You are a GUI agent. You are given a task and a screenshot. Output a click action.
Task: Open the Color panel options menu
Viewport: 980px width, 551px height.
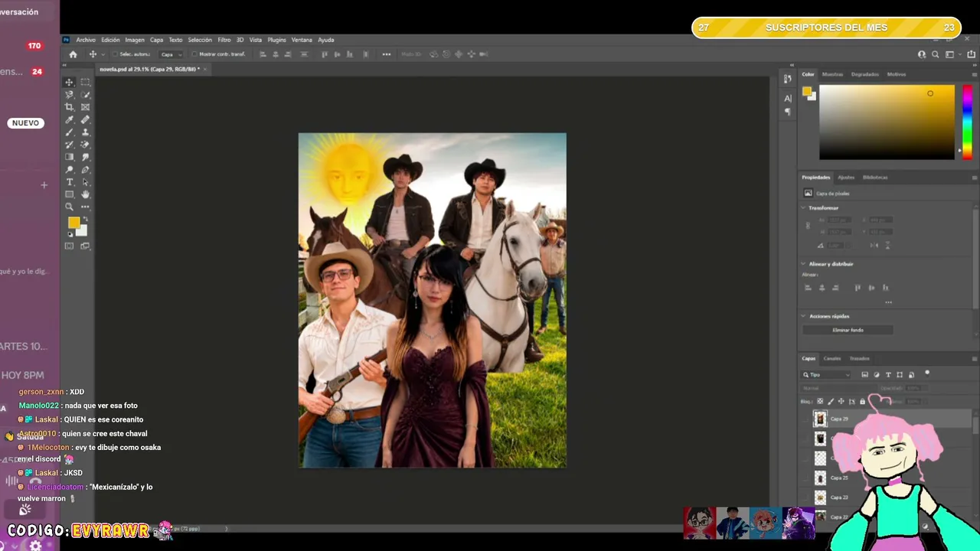[974, 74]
